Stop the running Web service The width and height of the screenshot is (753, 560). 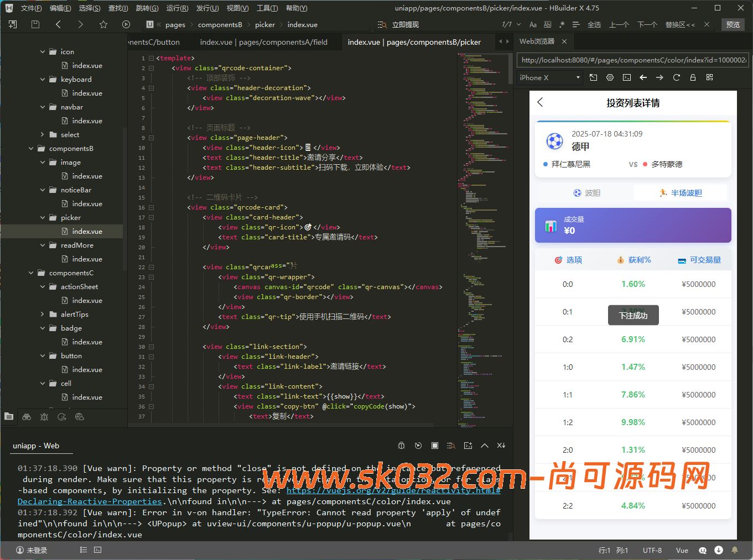coord(434,446)
